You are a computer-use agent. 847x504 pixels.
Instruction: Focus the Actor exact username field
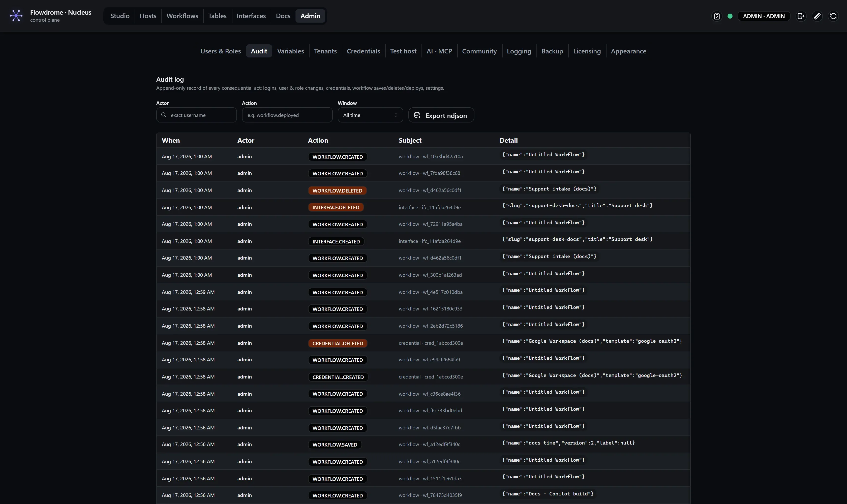(196, 115)
